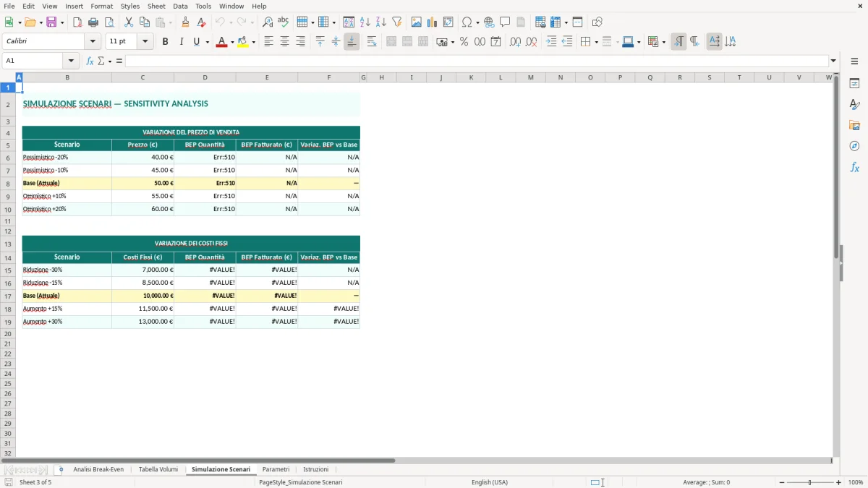Open the Format menu
868x488 pixels.
pyautogui.click(x=101, y=6)
